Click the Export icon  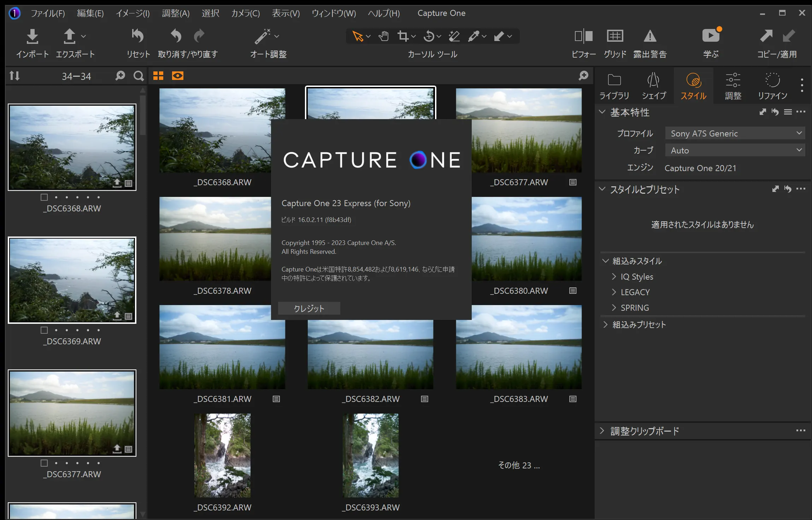pos(70,36)
